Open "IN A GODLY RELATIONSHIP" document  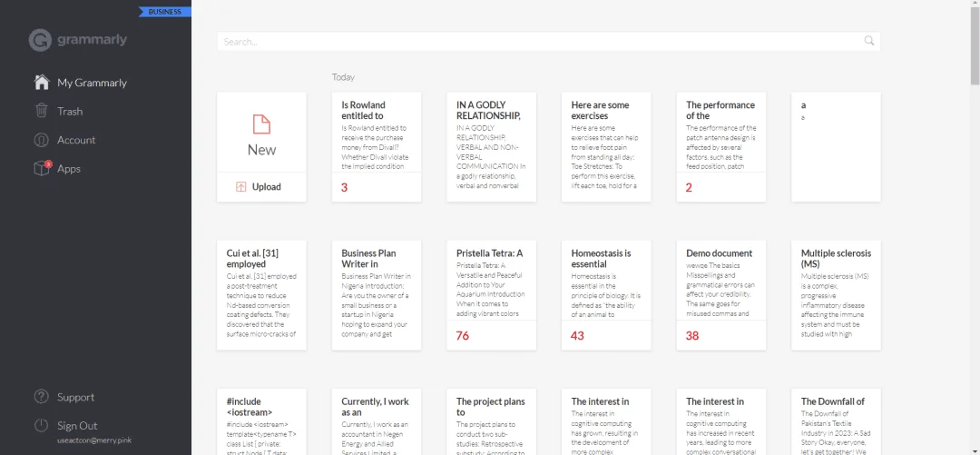click(x=491, y=146)
